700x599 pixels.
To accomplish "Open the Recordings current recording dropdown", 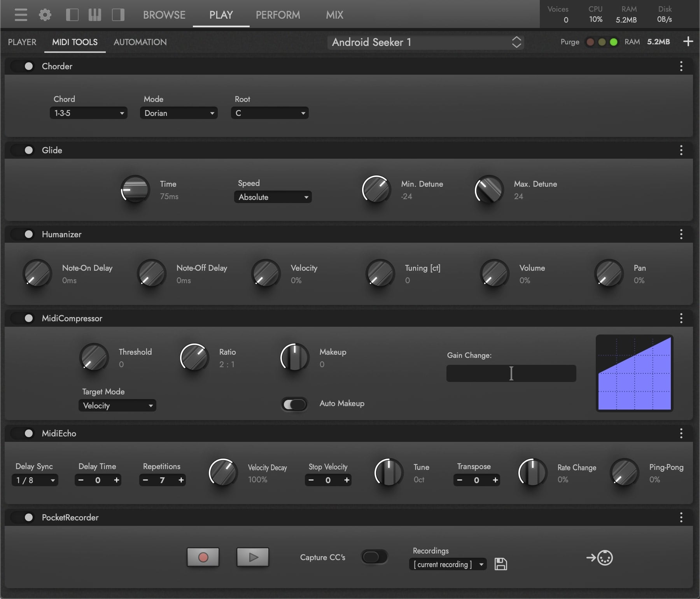I will tap(448, 564).
